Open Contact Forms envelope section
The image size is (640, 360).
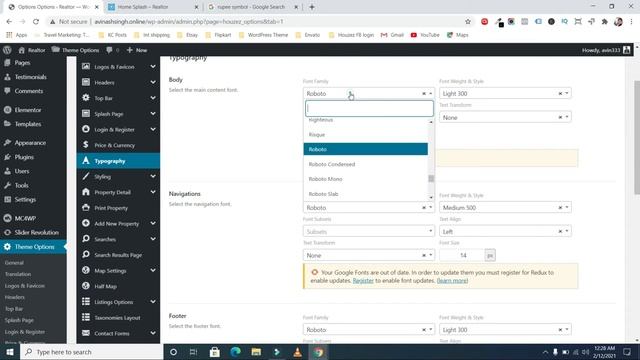118,333
